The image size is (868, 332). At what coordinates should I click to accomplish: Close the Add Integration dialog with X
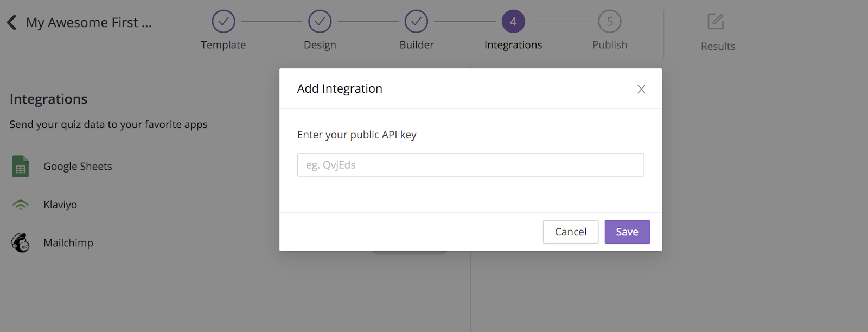coord(641,89)
